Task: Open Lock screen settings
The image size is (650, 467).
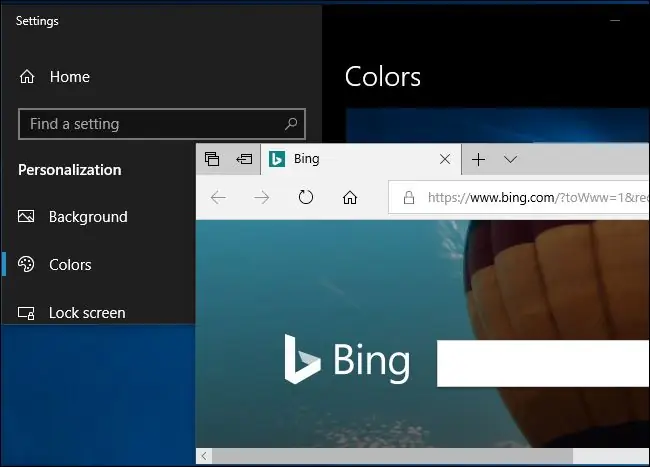Action: point(71,313)
